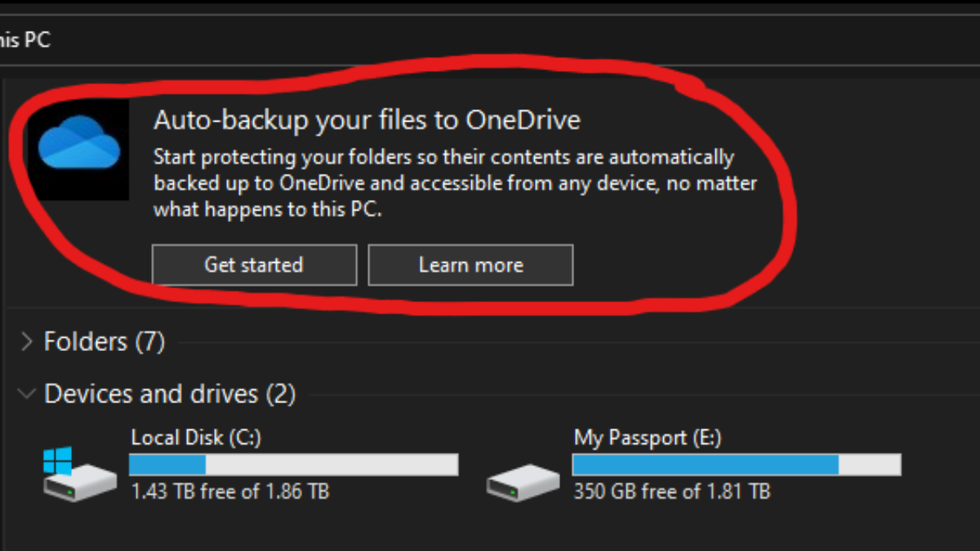Click the blue used portion of My Passport bar
Viewport: 980px width, 551px height.
coord(706,464)
